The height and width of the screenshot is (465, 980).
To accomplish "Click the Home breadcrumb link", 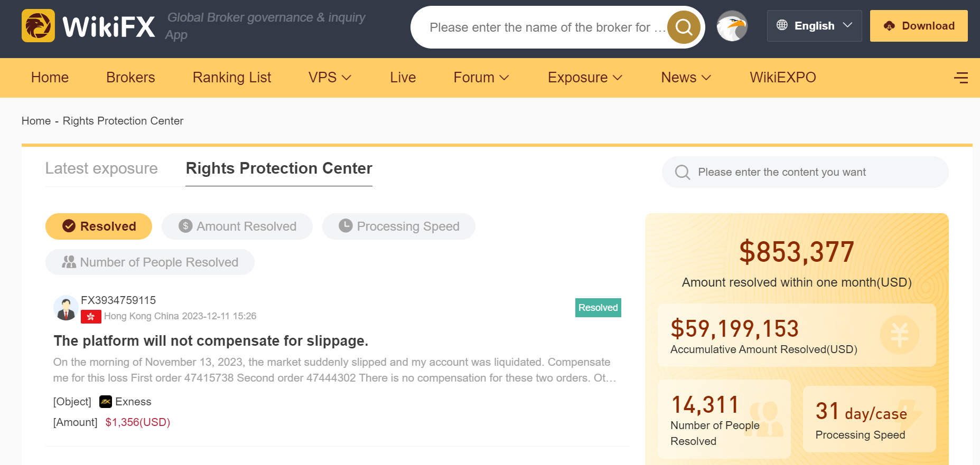I will (36, 121).
